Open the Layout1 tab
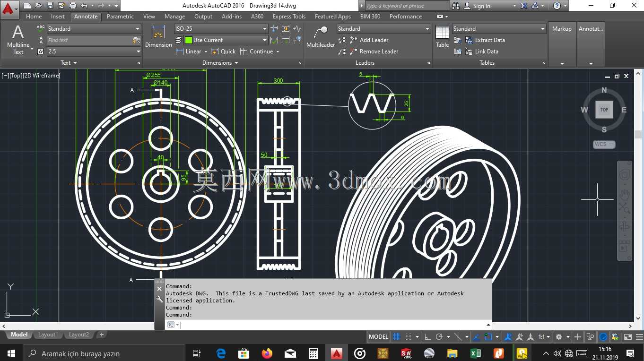644x361 pixels. coord(48,335)
